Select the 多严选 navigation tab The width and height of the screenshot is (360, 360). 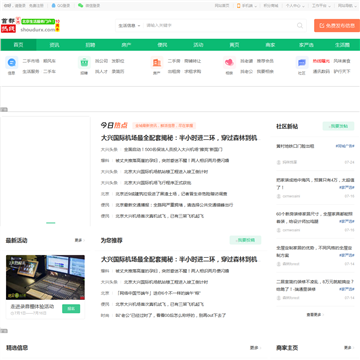pyautogui.click(x=306, y=45)
